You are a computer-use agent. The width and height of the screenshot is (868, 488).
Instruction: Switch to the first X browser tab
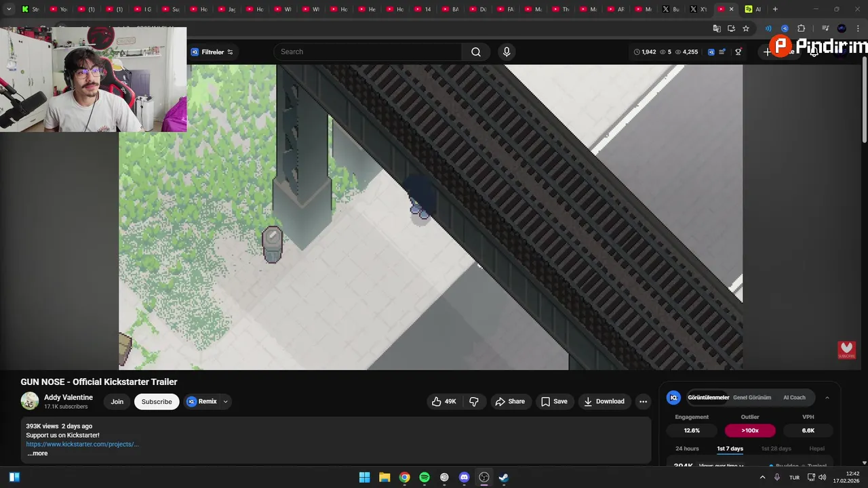[671, 9]
